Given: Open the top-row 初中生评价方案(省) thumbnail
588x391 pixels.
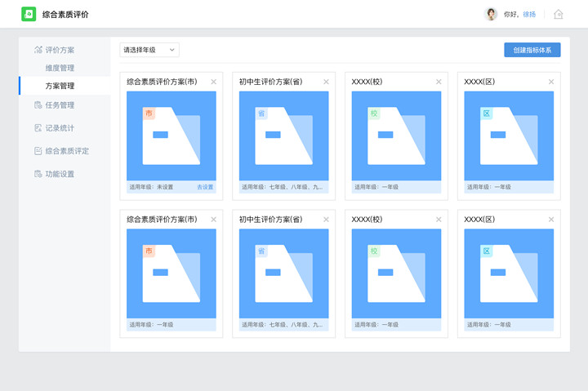Looking at the screenshot, I should click(284, 136).
